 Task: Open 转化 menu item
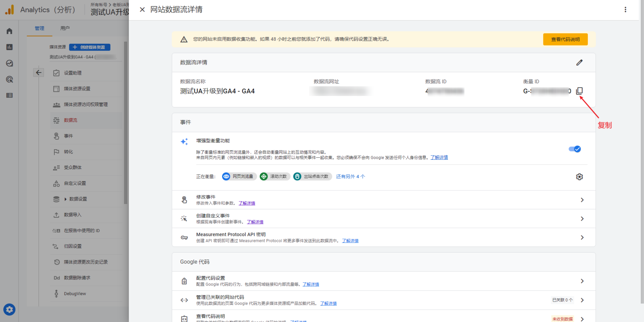click(86, 152)
